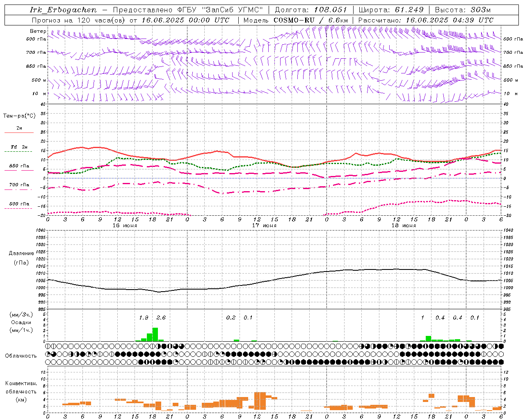Click the Ветер wind panel label

(x=38, y=31)
